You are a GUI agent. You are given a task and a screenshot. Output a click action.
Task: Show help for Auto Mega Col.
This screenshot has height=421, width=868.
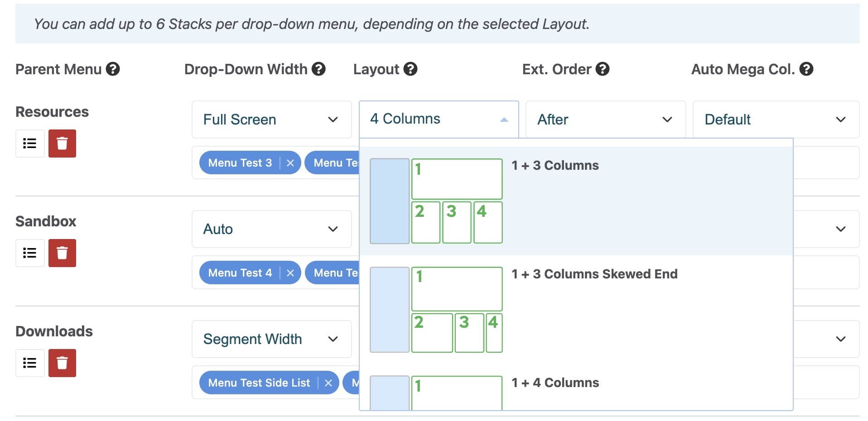806,69
